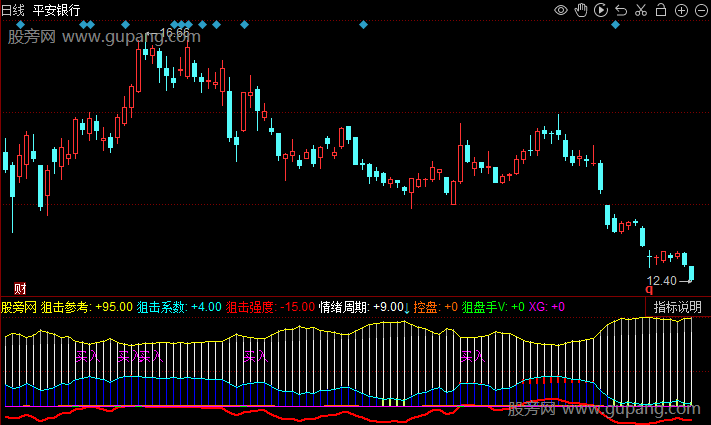Toggle the padlock lock icon
This screenshot has width=711, height=425.
point(661,10)
